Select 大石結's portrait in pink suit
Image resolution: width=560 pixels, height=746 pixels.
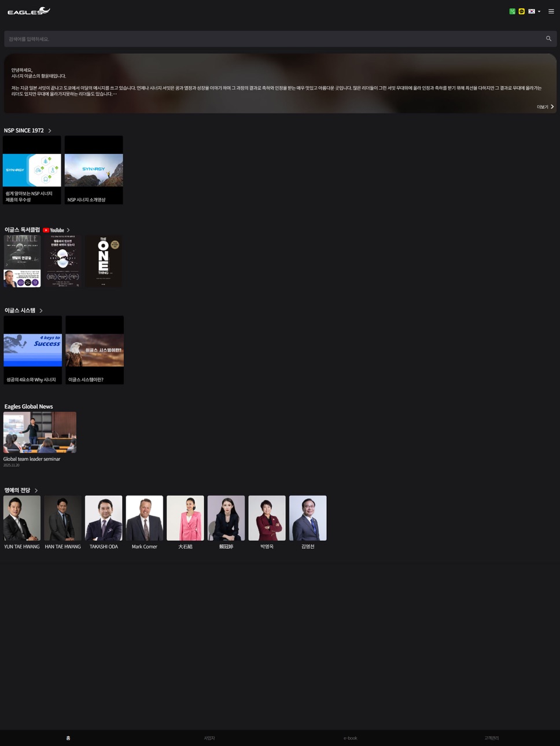tap(185, 518)
